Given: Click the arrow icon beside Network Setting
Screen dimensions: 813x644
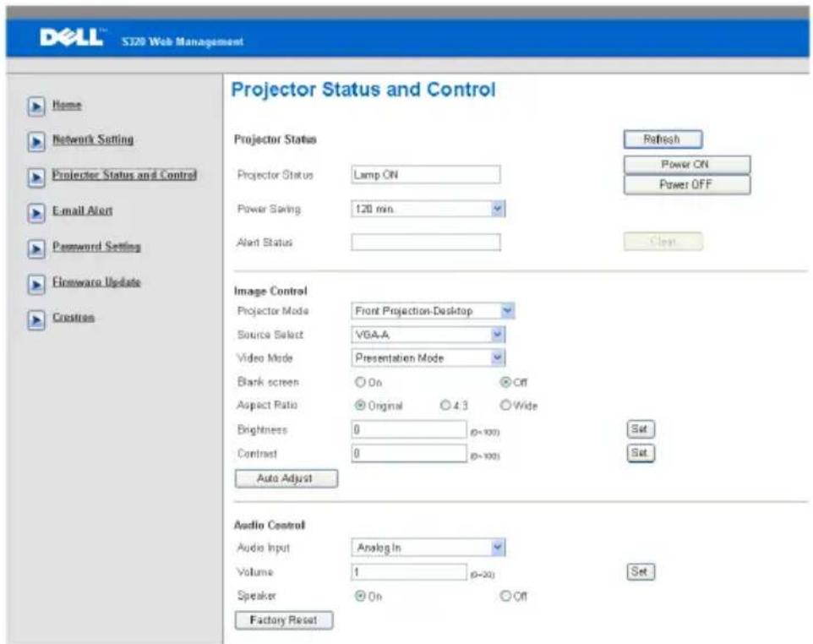Looking at the screenshot, I should (x=35, y=142).
